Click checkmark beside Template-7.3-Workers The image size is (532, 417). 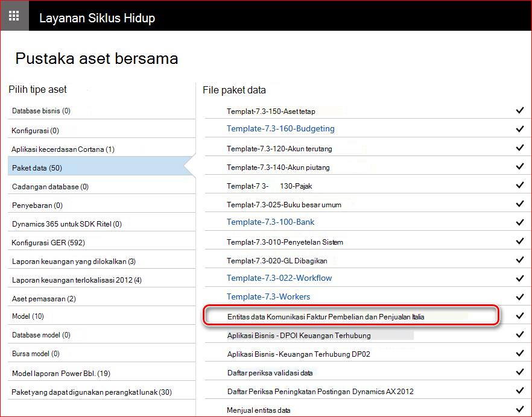[520, 297]
